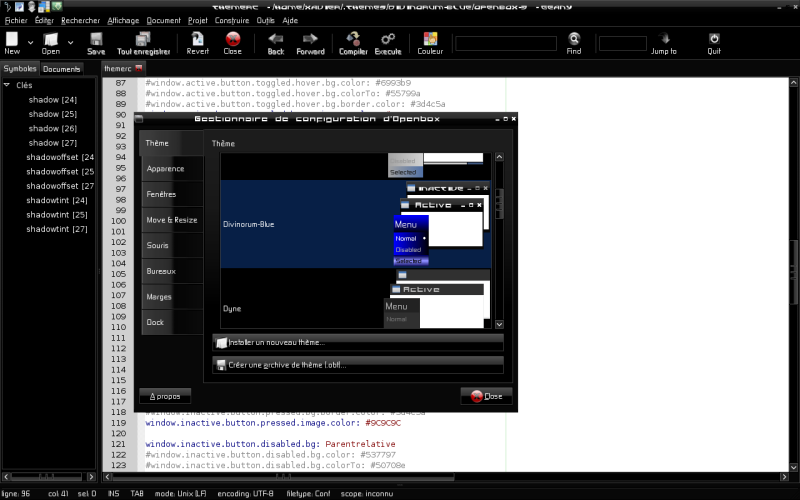The height and width of the screenshot is (500, 800).
Task: Open the New file dropdown arrow
Action: 31,42
